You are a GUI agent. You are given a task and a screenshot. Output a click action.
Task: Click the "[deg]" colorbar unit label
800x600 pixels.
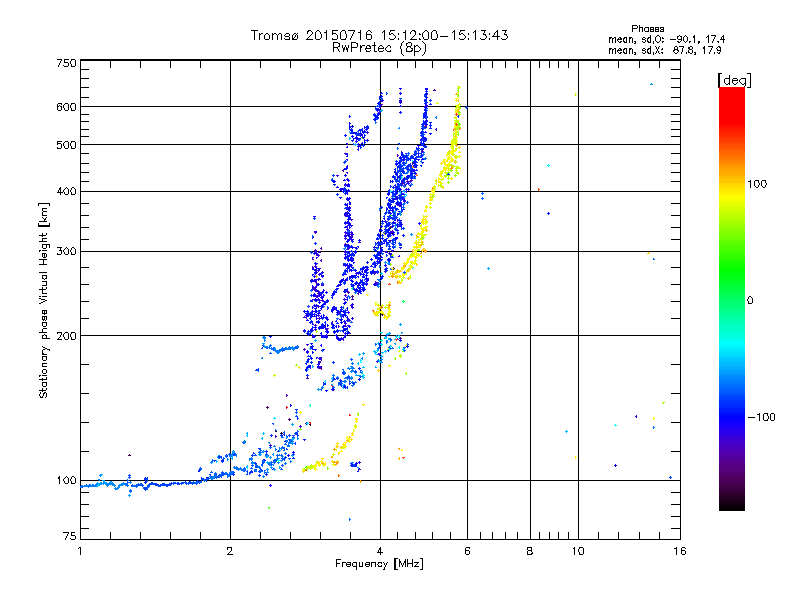point(734,80)
